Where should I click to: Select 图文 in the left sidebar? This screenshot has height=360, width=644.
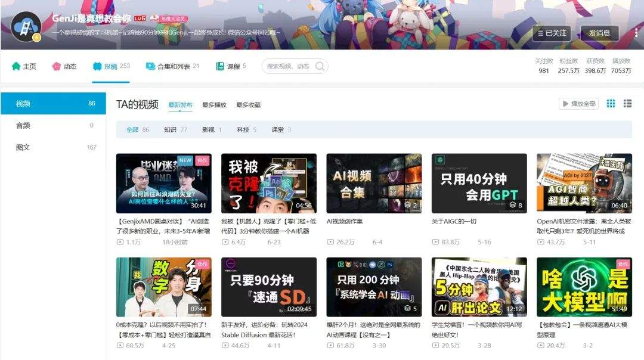click(54, 147)
